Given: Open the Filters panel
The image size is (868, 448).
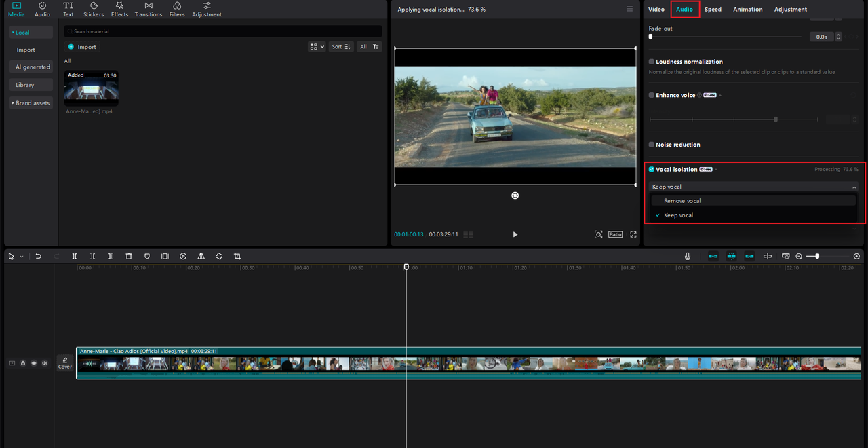Looking at the screenshot, I should tap(177, 10).
